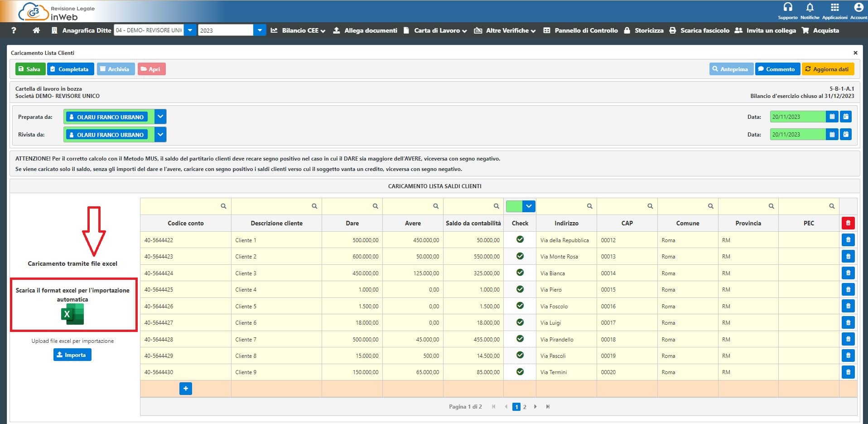Open Acquista cart menu item

pyautogui.click(x=820, y=30)
